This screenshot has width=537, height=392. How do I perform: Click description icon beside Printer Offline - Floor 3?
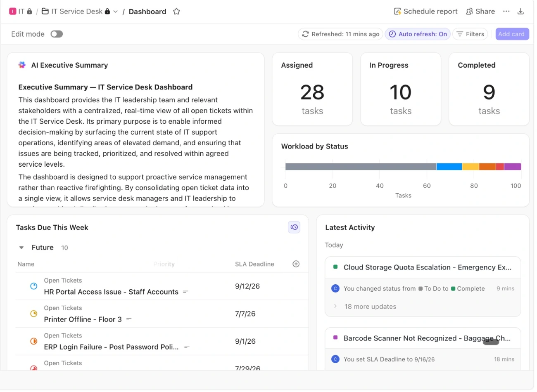[x=129, y=319]
